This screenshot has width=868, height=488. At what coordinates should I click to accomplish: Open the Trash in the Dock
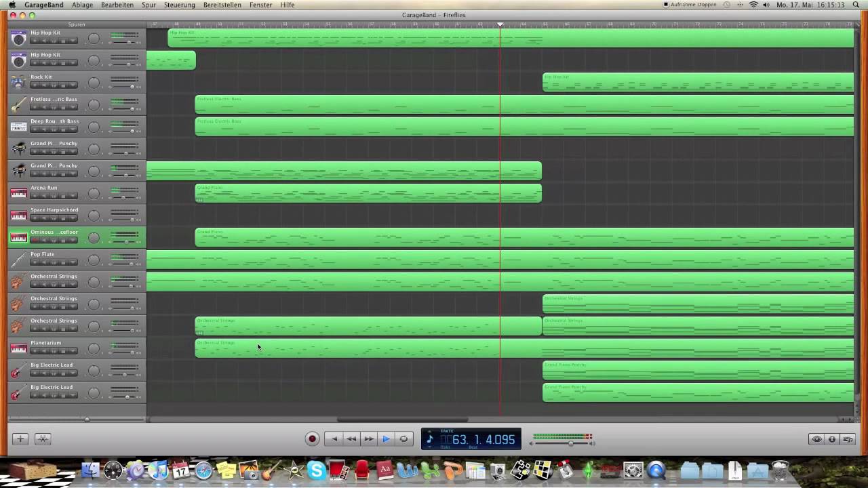(780, 470)
